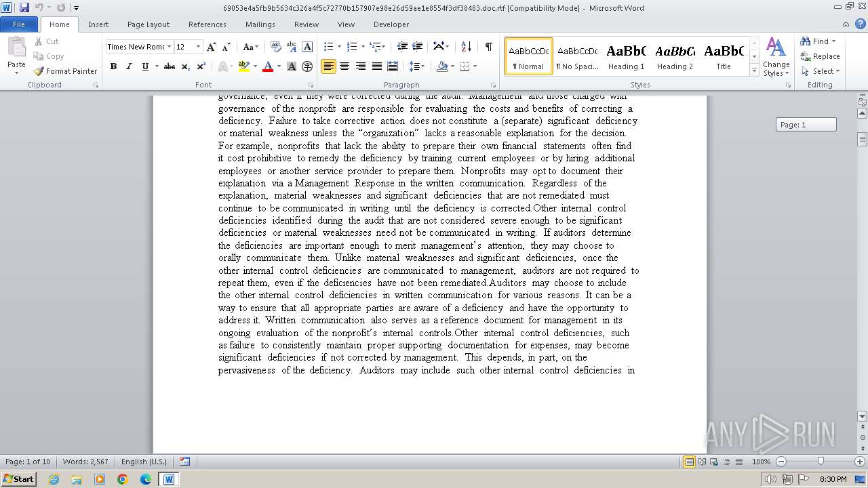Toggle Show/Hide paragraph marks

coord(488,47)
